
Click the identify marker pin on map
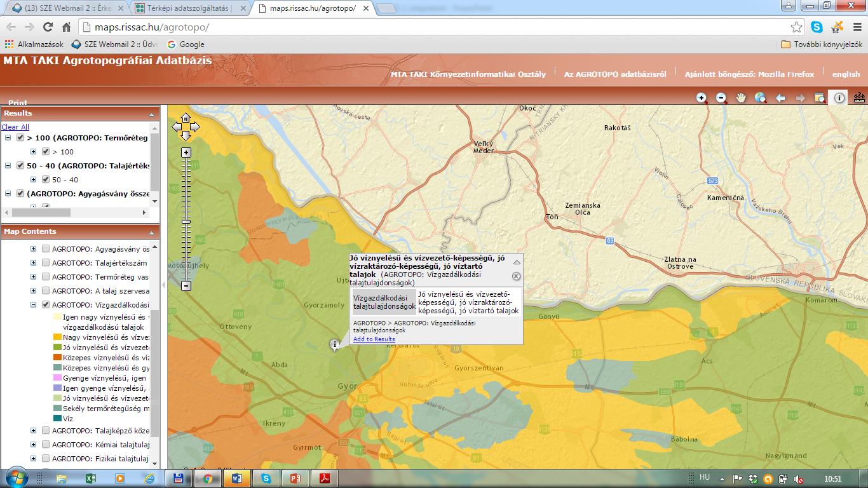coord(334,345)
